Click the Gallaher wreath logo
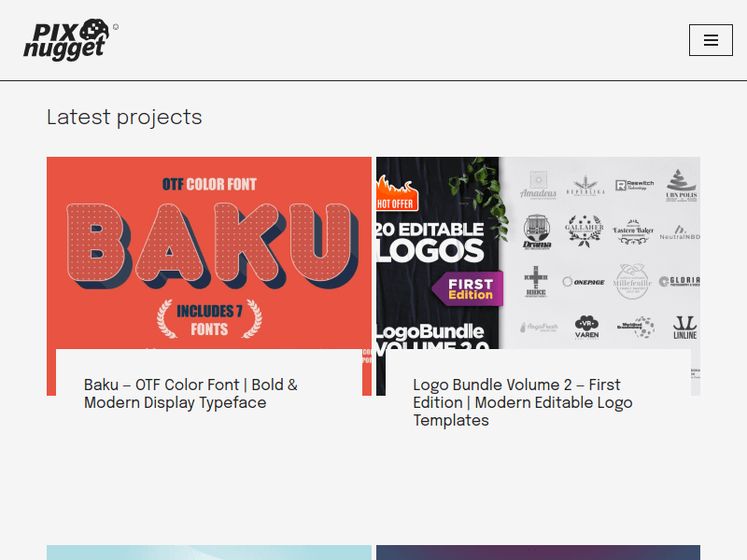747x560 pixels. coord(585,230)
